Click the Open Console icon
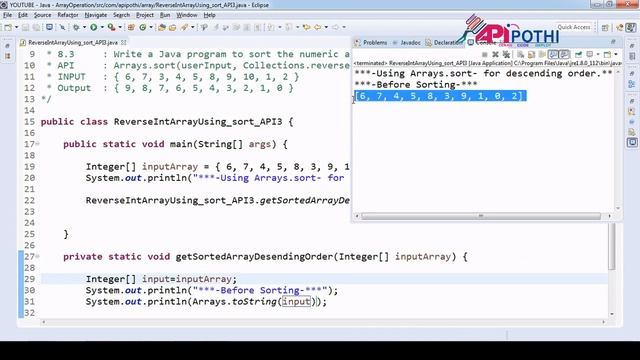Viewport: 640px width, 360px height. [607, 54]
